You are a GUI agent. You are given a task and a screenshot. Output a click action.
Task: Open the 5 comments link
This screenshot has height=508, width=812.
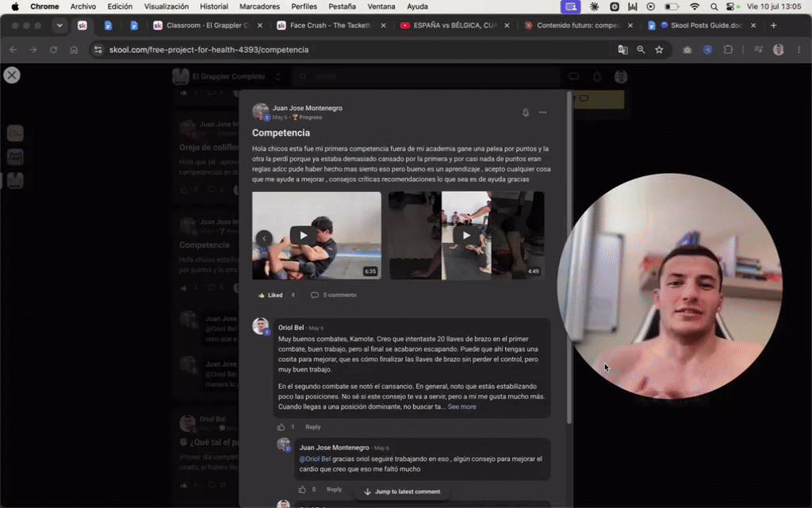coord(334,295)
